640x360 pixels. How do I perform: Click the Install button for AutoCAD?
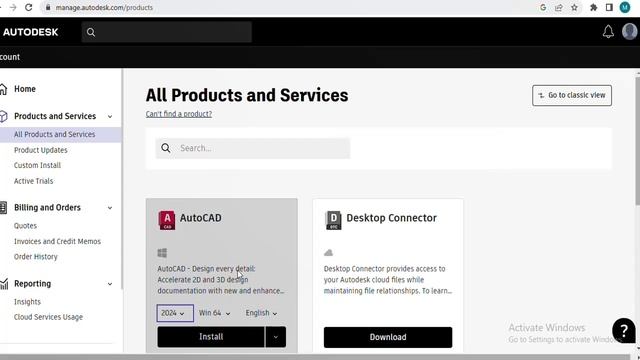click(x=211, y=337)
